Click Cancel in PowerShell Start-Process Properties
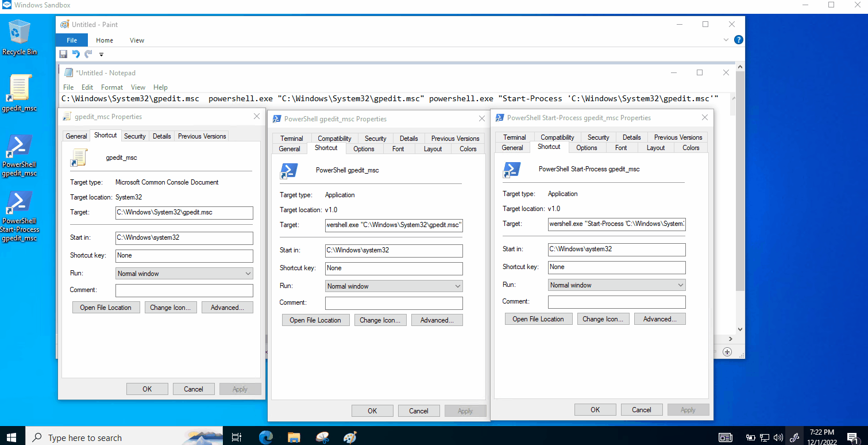 click(642, 410)
